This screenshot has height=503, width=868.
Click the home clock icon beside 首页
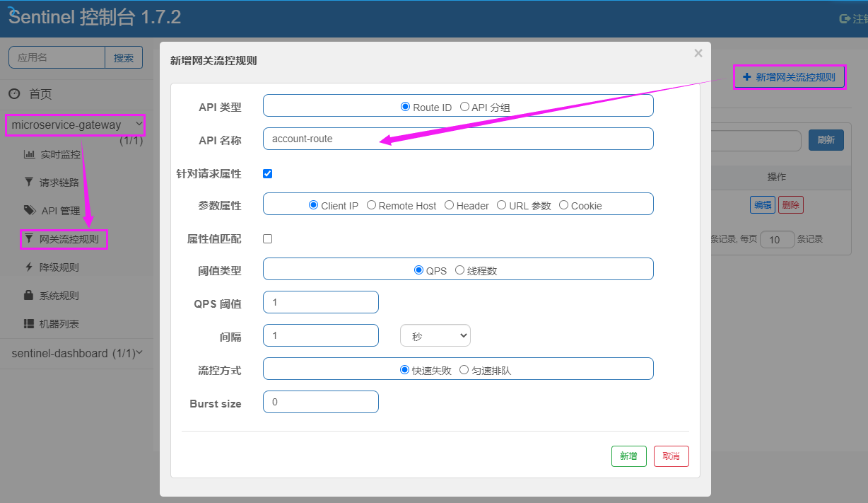pyautogui.click(x=14, y=94)
